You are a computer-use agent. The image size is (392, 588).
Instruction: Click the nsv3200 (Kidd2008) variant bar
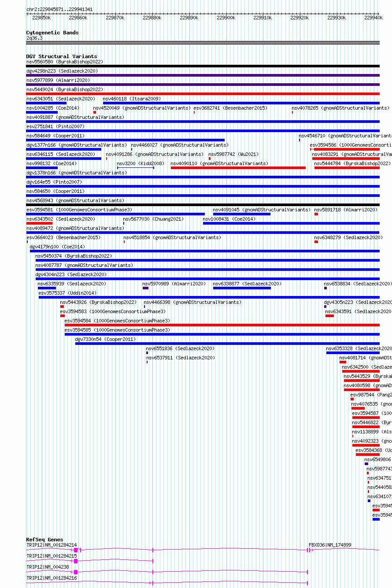click(x=135, y=168)
